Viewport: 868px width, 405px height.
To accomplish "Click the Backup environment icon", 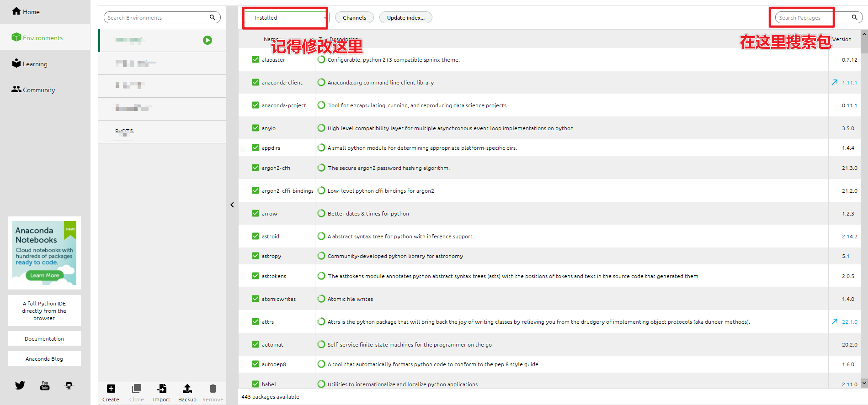I will [187, 389].
